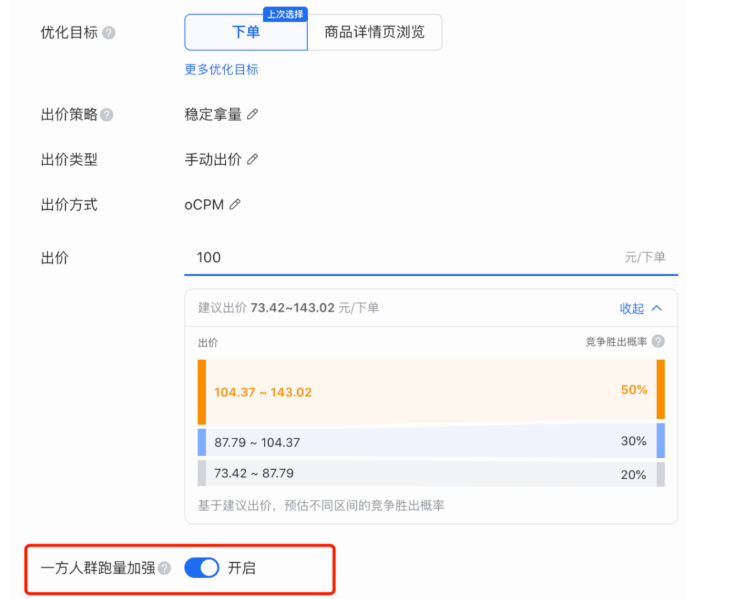Click the 竞争胜出概率 column header
734x599 pixels.
(x=617, y=342)
